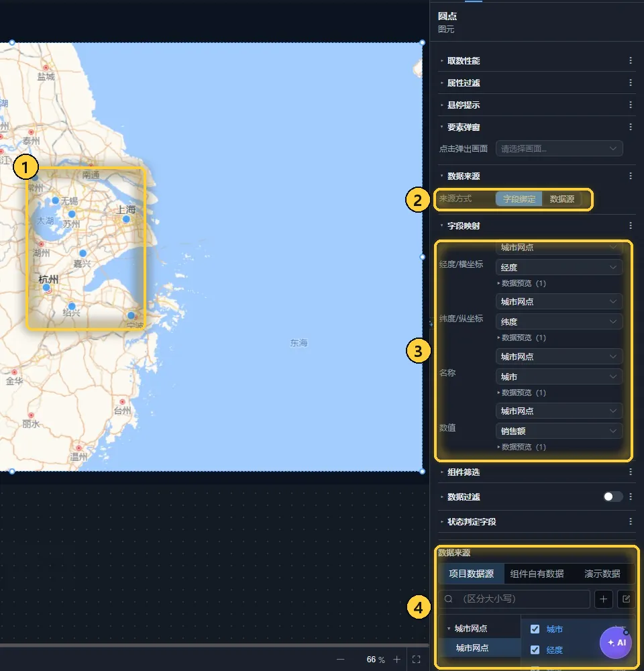Open the 点击弹出画面 screen dropdown

click(x=559, y=149)
